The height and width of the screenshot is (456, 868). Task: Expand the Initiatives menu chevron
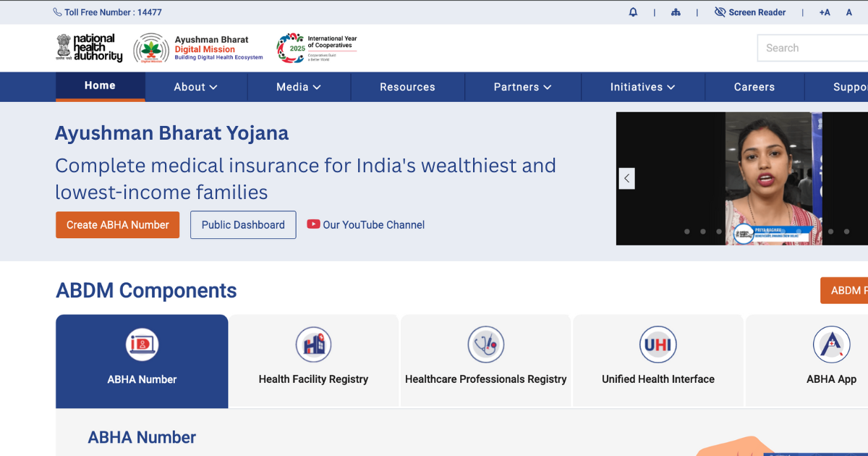(671, 88)
